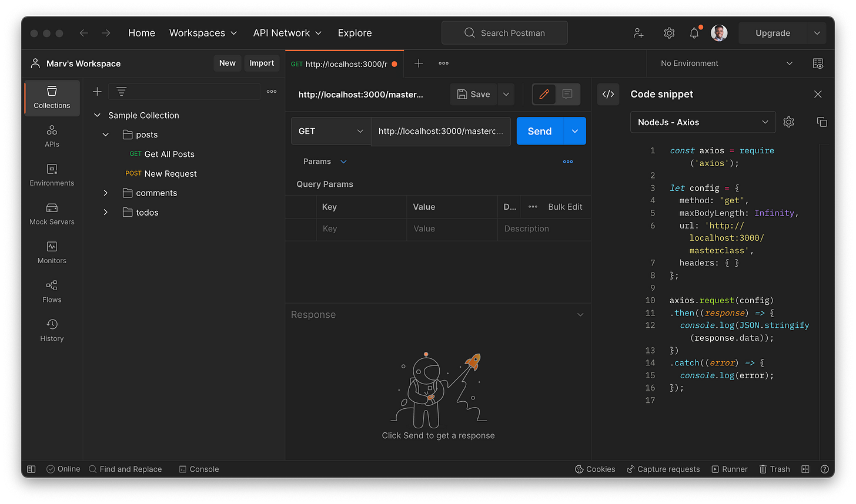This screenshot has height=504, width=856.
Task: Switch to edit mode pencil icon
Action: [x=544, y=94]
